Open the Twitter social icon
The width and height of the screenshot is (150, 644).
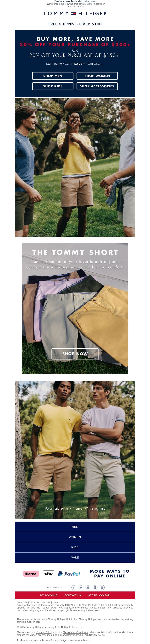[81, 588]
